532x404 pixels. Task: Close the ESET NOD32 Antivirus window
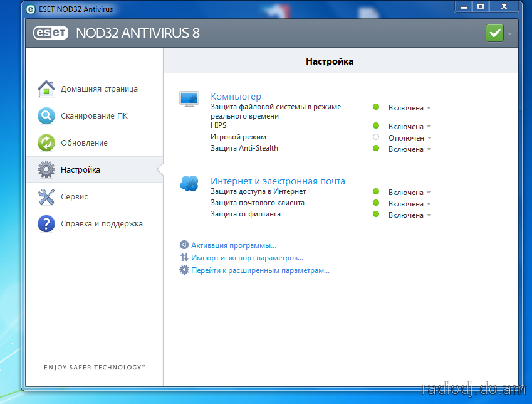point(504,7)
